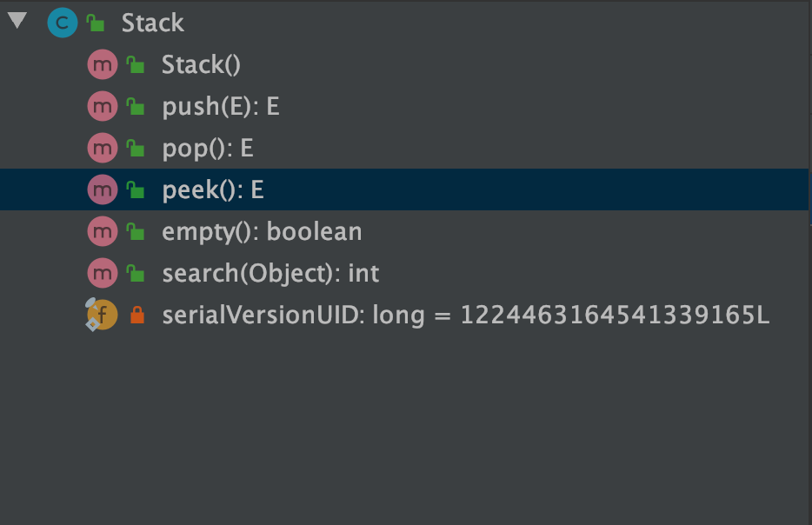812x525 pixels.
Task: Click the red private lock on serialVersionUID
Action: click(136, 316)
